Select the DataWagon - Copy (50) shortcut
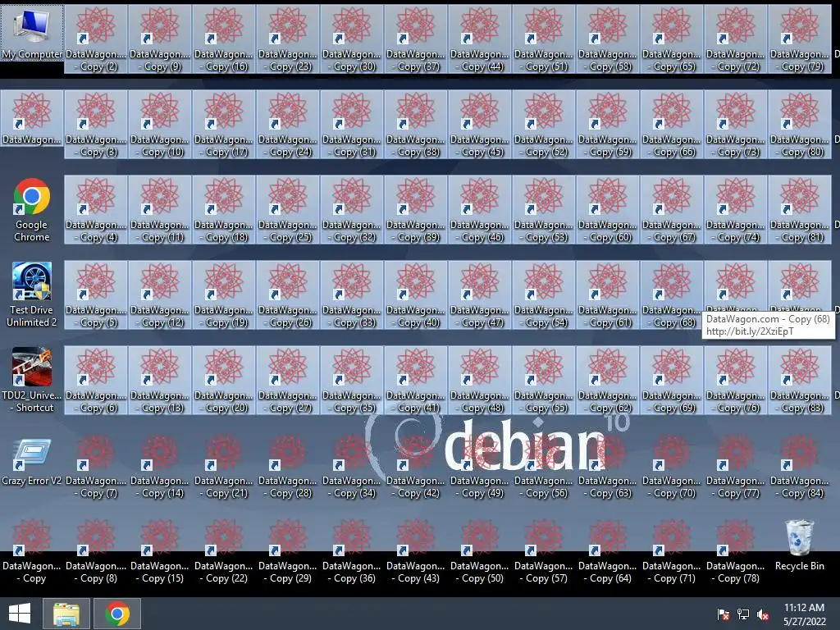840x630 pixels. pos(480,551)
